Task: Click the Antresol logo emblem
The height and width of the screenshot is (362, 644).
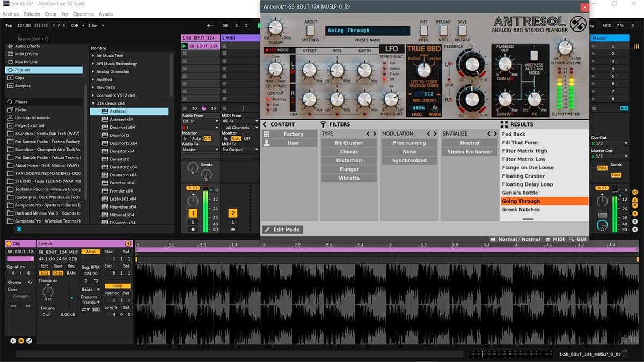Action: (577, 25)
